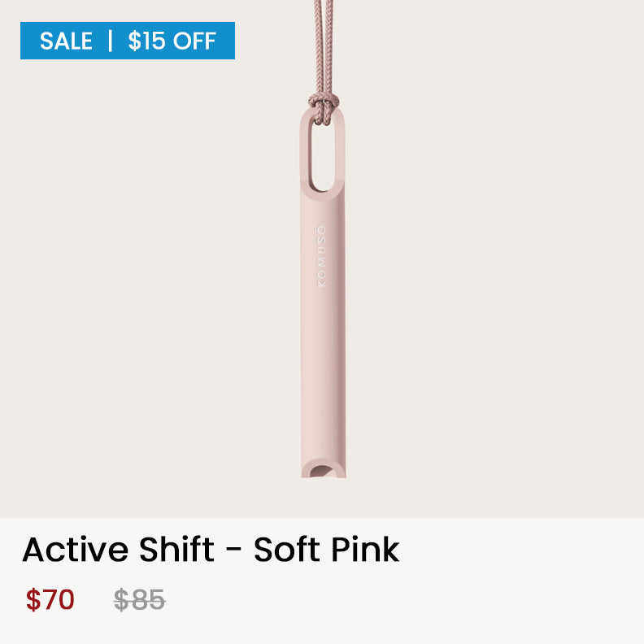Viewport: 644px width, 644px height.
Task: Click the KOMUSO engraved logo on the pendant
Action: point(321,255)
